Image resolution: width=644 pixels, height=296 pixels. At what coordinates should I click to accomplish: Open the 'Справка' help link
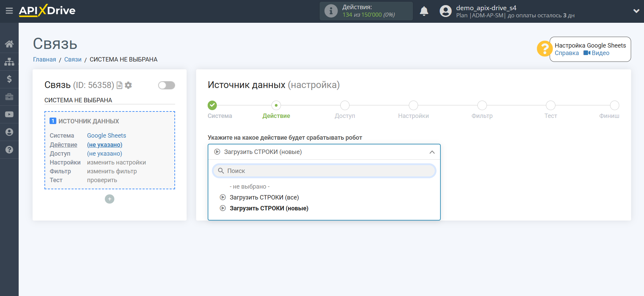pos(567,53)
